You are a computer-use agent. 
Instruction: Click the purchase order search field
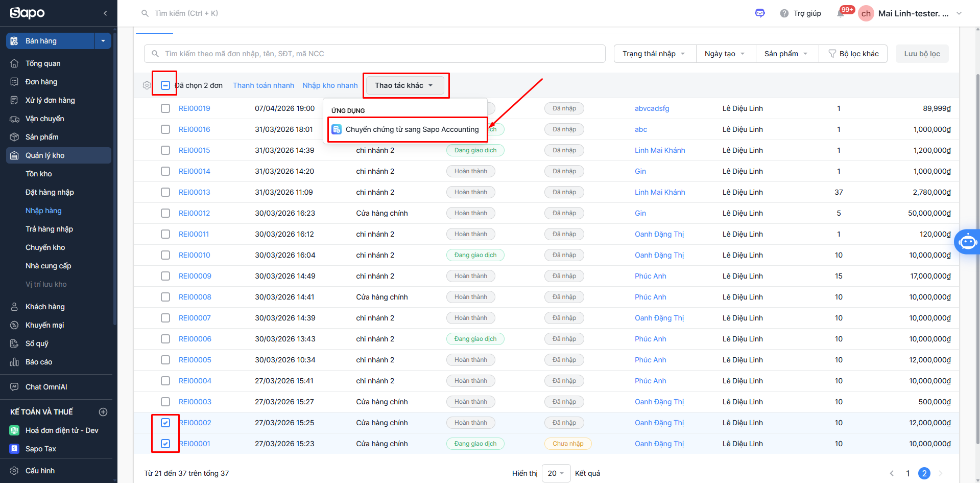tap(375, 54)
